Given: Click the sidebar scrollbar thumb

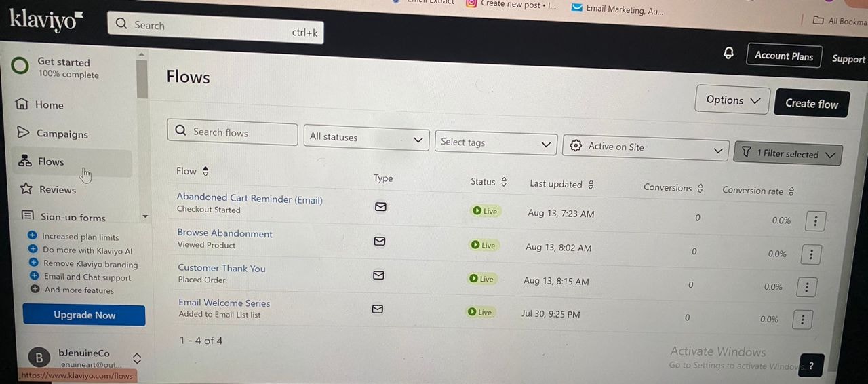Looking at the screenshot, I should (x=142, y=79).
